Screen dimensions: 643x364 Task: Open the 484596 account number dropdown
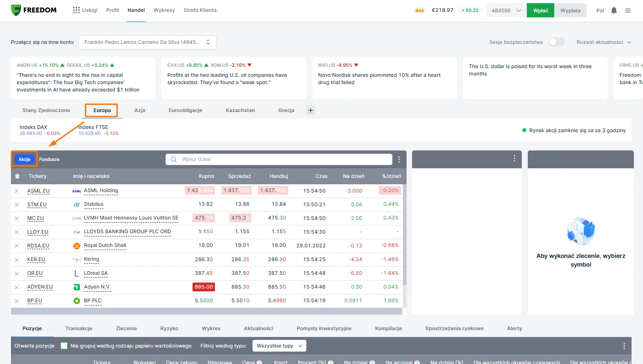point(507,11)
